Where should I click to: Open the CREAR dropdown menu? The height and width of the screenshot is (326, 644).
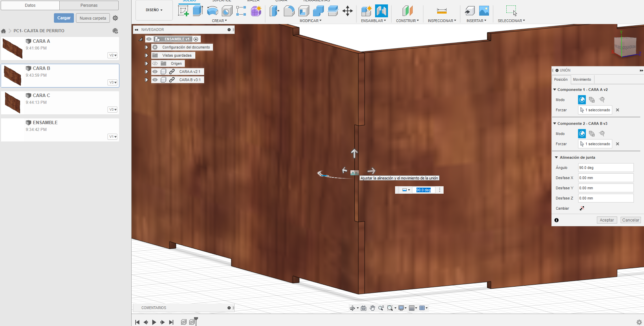tap(219, 21)
